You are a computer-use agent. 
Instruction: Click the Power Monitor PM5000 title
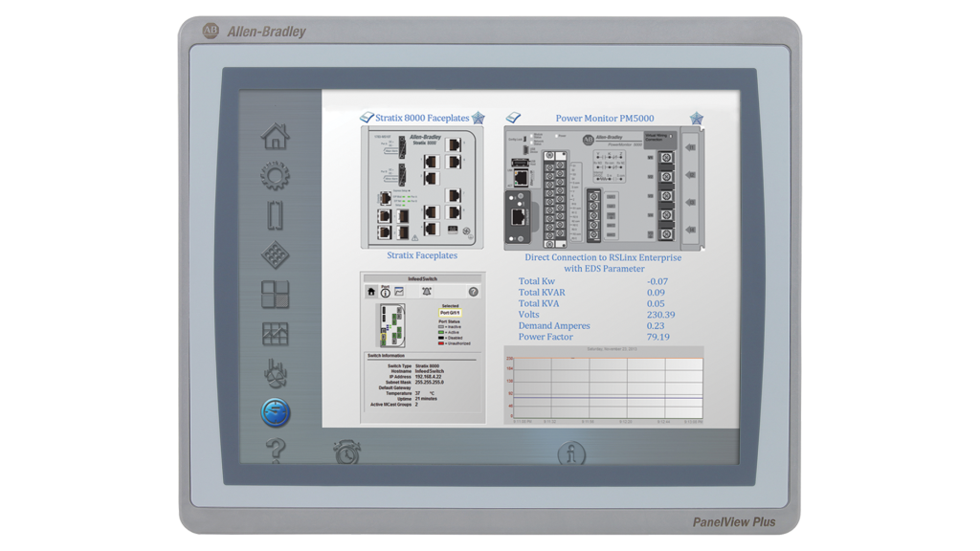[x=605, y=118]
